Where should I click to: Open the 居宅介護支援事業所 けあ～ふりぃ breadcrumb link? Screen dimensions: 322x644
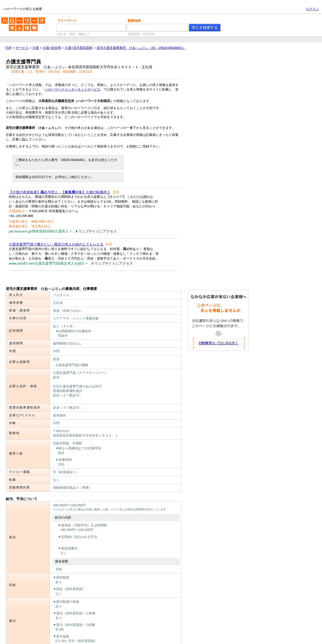[x=141, y=48]
